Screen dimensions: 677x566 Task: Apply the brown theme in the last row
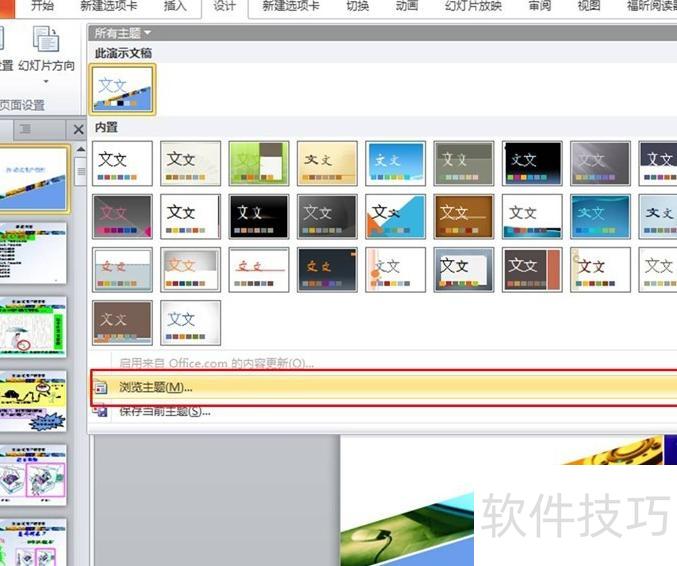pyautogui.click(x=123, y=322)
